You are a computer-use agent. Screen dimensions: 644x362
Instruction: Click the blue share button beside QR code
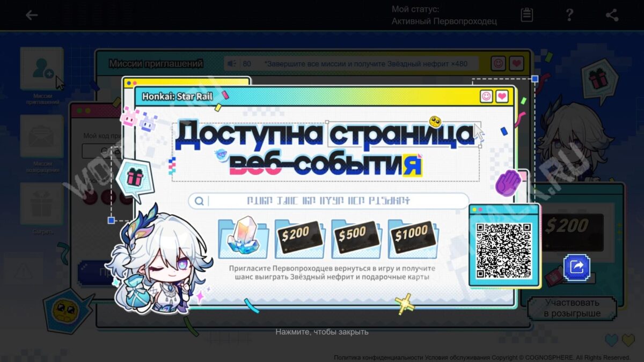coord(576,267)
